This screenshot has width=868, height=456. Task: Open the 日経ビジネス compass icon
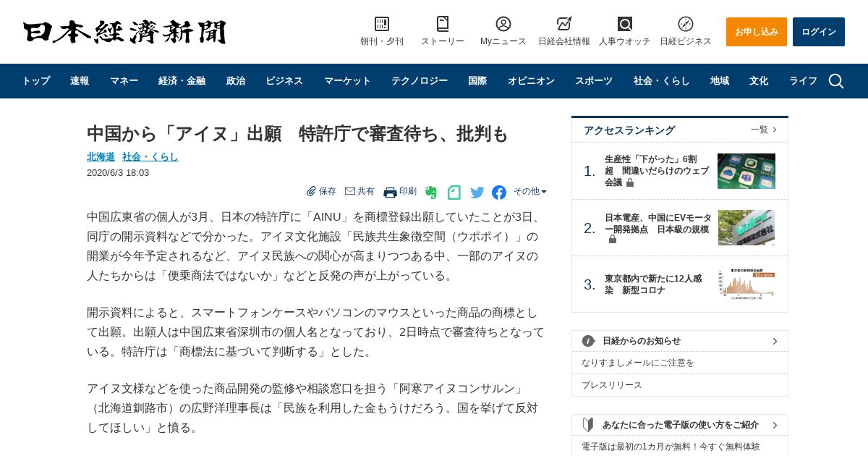click(x=686, y=24)
